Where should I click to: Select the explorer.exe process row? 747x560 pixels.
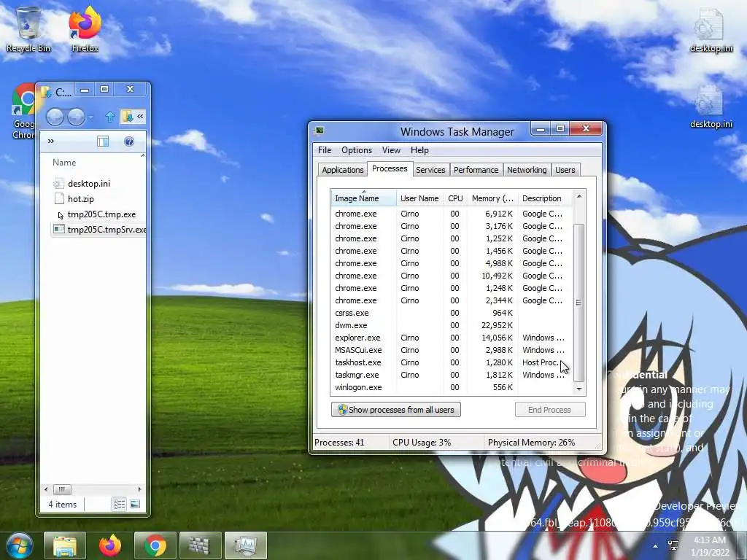point(452,338)
